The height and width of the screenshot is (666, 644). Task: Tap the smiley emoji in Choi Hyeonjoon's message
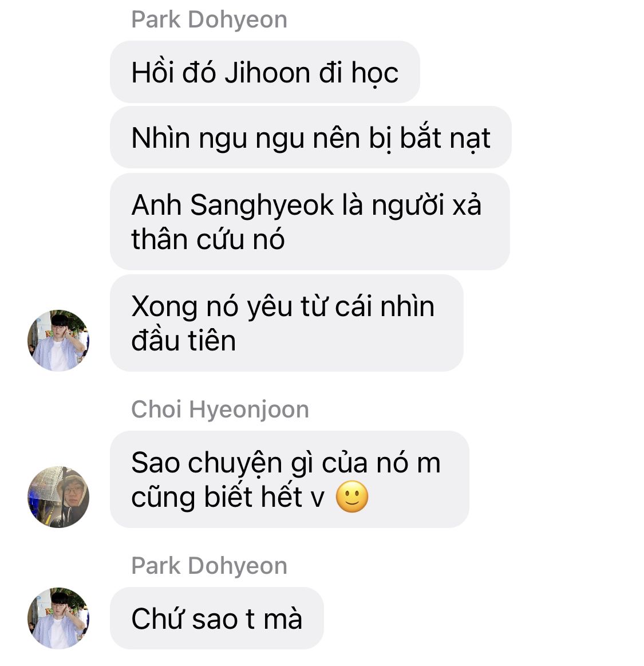point(351,496)
